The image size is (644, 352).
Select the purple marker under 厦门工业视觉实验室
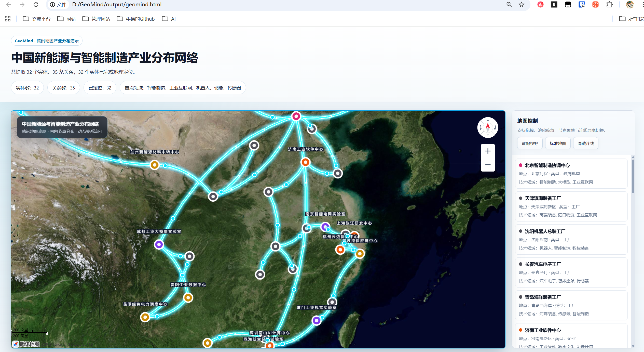[x=317, y=320]
